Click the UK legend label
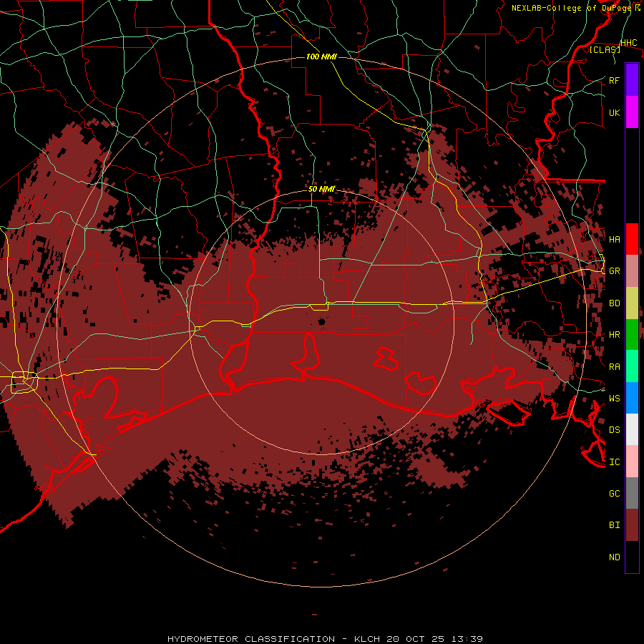The height and width of the screenshot is (644, 644). point(614,112)
